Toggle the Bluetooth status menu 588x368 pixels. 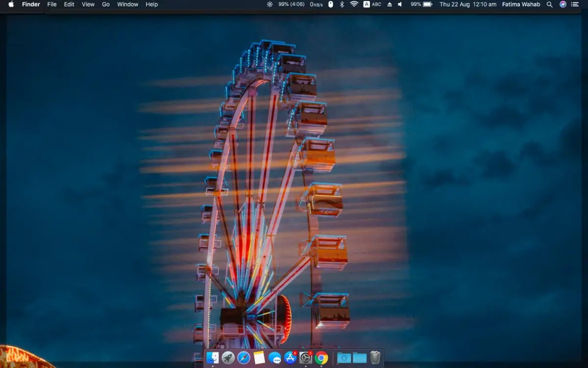tap(342, 4)
